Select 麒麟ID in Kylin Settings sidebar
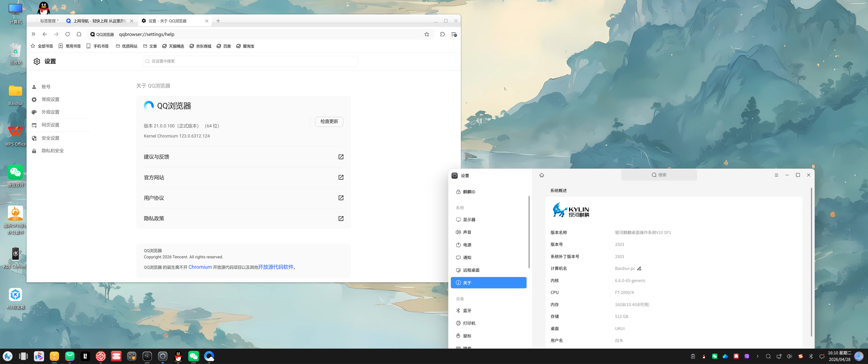868x364 pixels. (x=489, y=192)
